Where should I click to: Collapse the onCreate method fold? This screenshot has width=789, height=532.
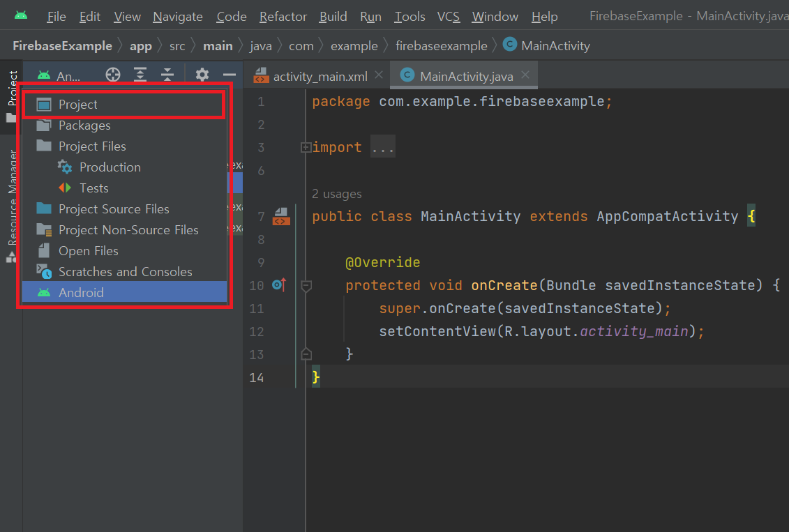[306, 286]
